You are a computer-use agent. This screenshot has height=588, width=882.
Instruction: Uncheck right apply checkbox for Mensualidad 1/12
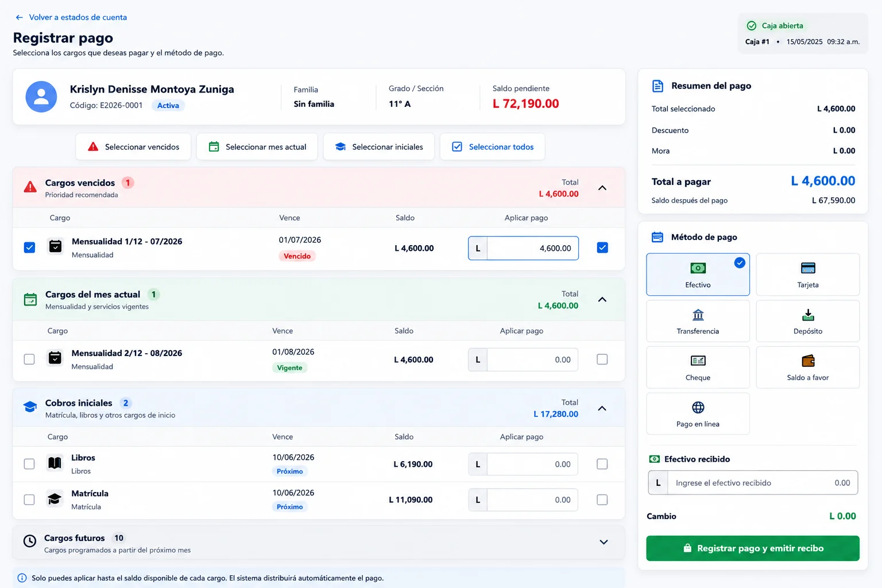602,247
